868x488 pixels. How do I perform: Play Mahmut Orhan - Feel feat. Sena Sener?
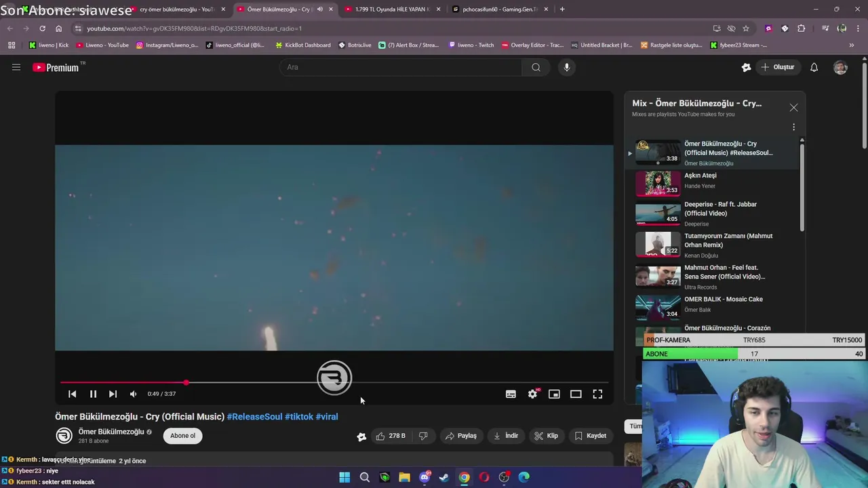click(712, 277)
